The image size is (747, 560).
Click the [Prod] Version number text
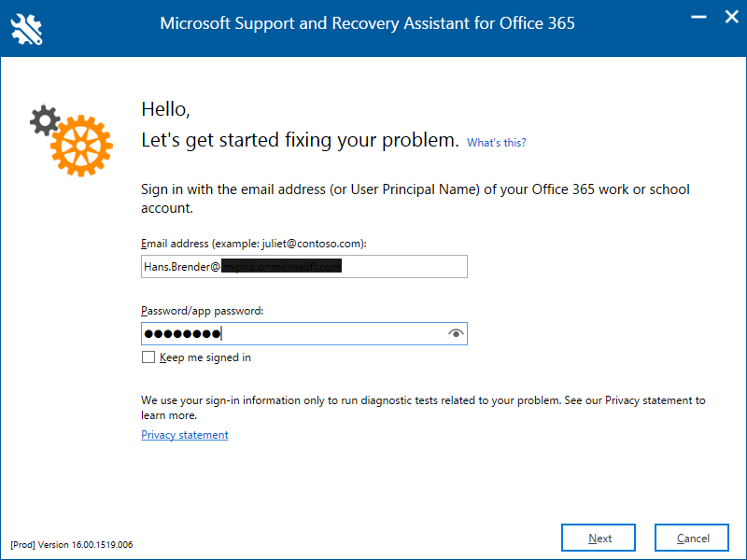[72, 545]
